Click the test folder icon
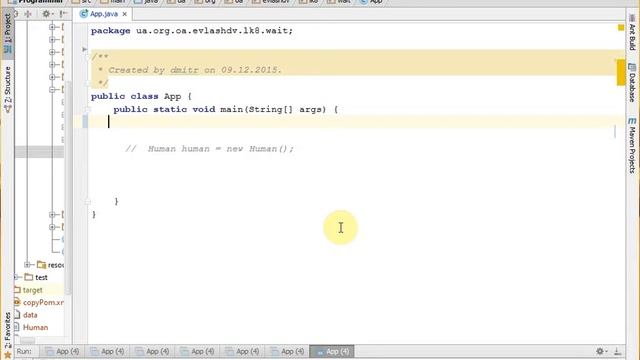 coord(29,277)
